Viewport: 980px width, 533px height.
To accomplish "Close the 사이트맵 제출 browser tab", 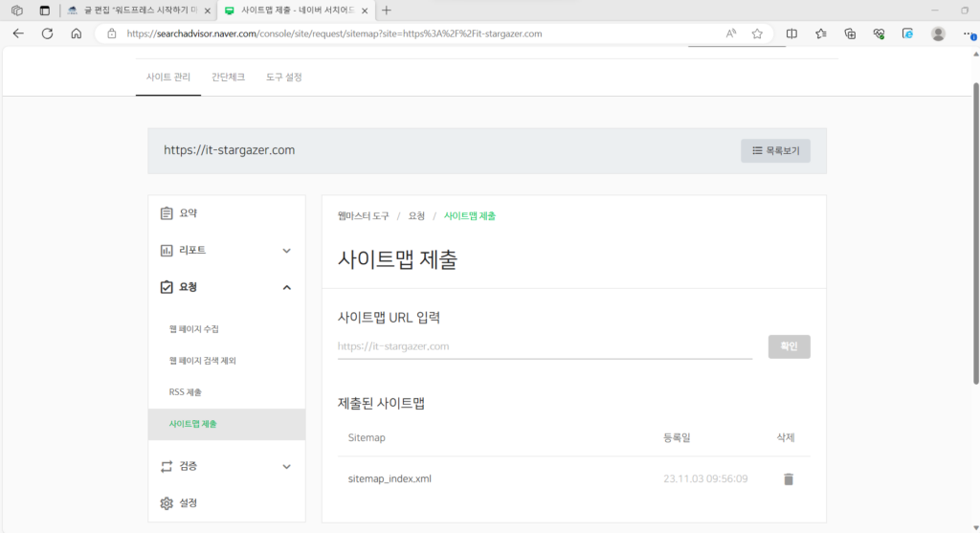I will (x=365, y=11).
